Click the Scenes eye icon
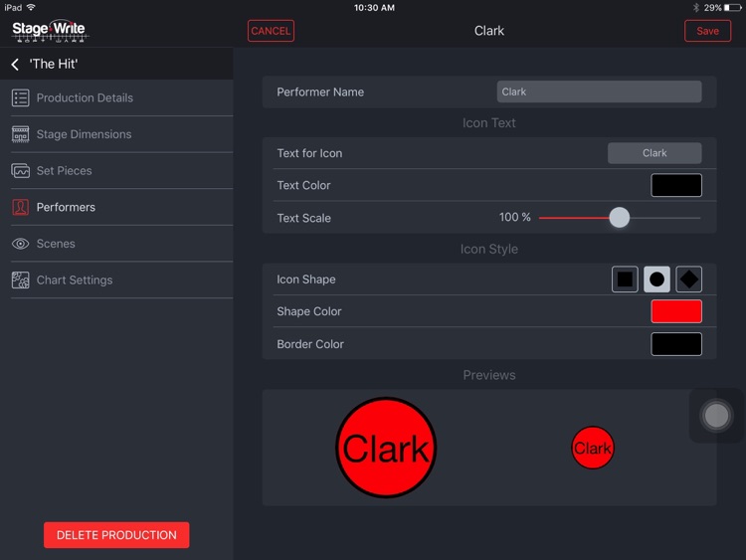 [21, 244]
